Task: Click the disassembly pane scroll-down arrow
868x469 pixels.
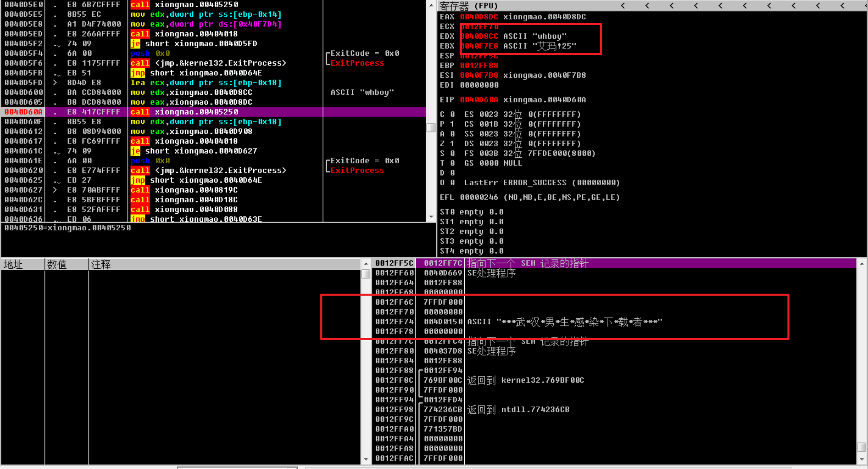Action: tap(431, 217)
